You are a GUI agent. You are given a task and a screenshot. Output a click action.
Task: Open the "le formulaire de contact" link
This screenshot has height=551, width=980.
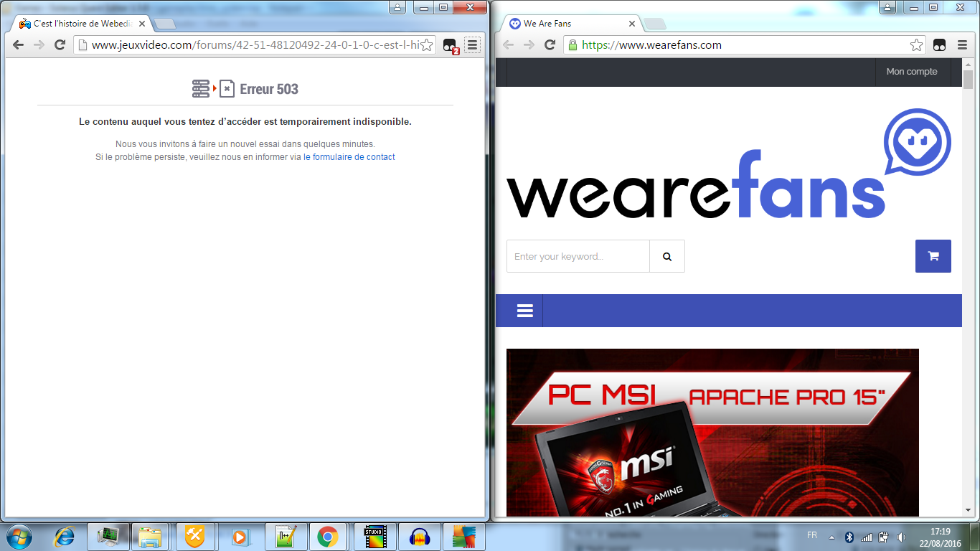click(x=349, y=156)
